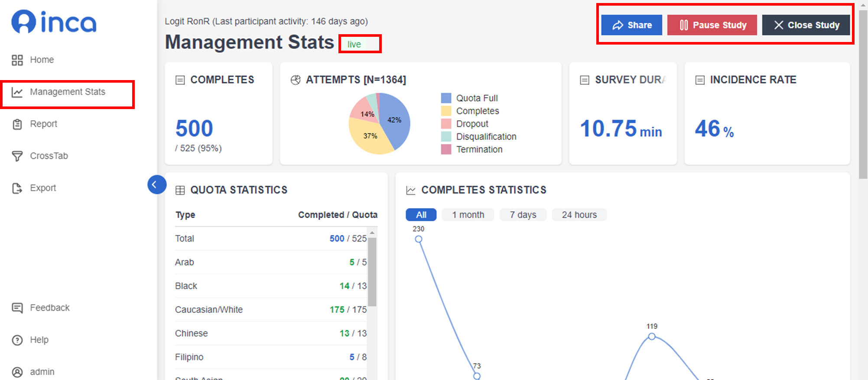Click the Incidence Rate card icon
The image size is (868, 380).
(x=700, y=80)
